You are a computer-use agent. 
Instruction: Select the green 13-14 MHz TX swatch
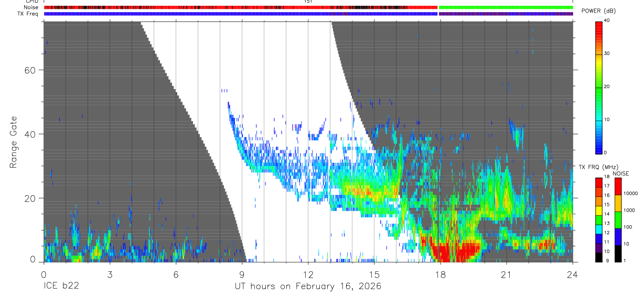(x=598, y=220)
